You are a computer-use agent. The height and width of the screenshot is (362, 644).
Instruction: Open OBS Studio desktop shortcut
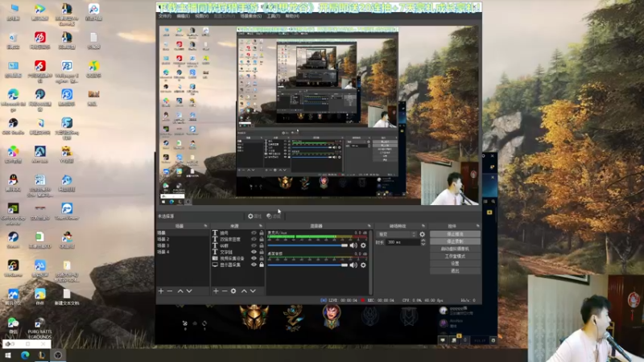click(x=13, y=126)
